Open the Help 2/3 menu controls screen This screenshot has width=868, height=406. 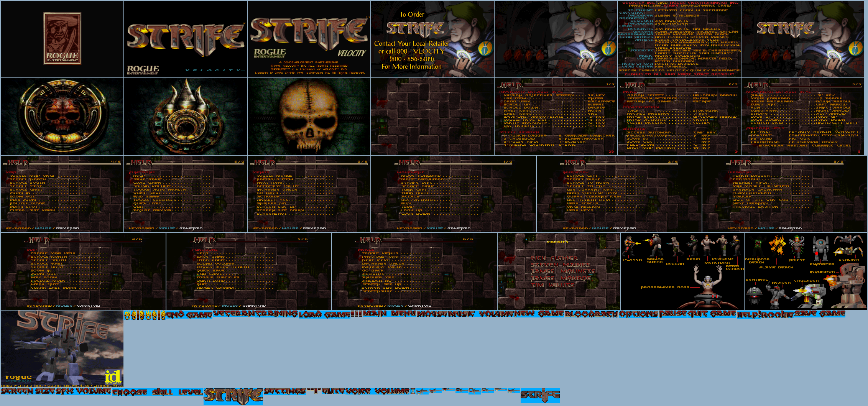click(679, 116)
